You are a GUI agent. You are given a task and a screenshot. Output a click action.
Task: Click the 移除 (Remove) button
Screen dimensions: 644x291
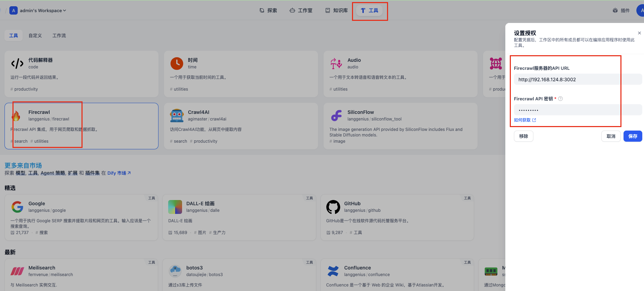coord(524,136)
